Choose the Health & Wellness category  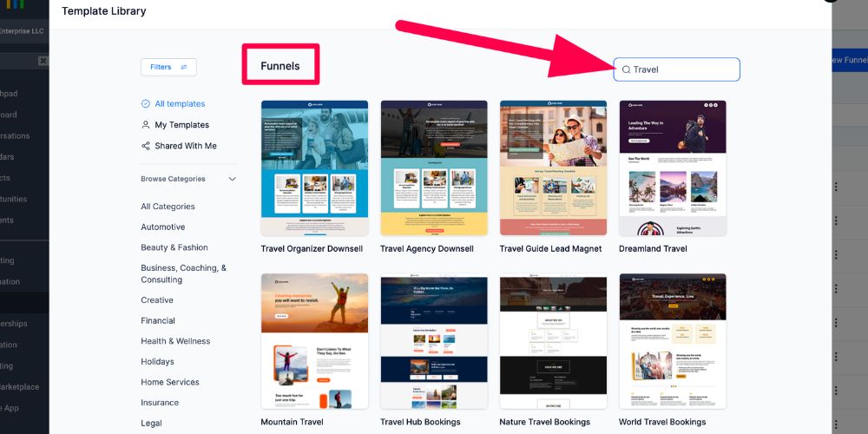coord(175,341)
